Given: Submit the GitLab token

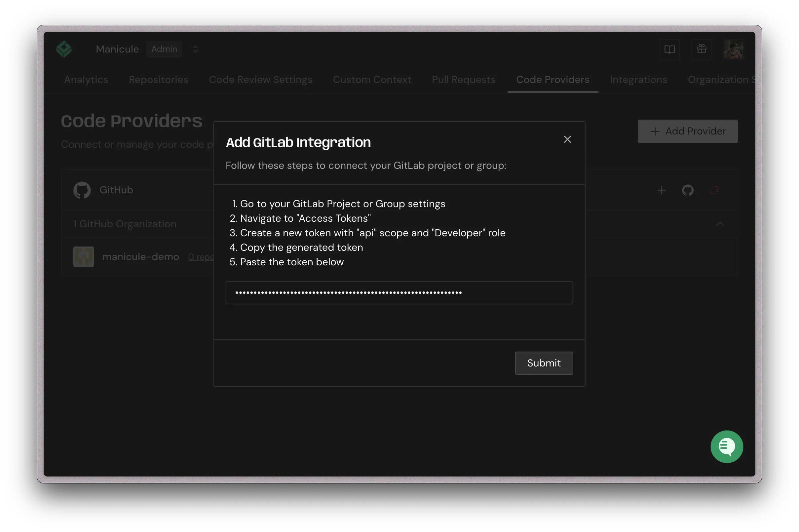Looking at the screenshot, I should point(544,363).
